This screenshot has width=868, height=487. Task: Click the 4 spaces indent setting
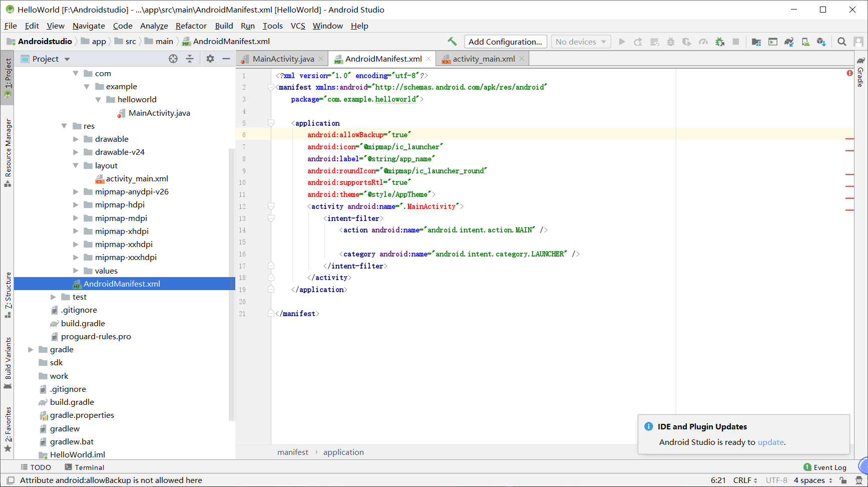pos(813,480)
